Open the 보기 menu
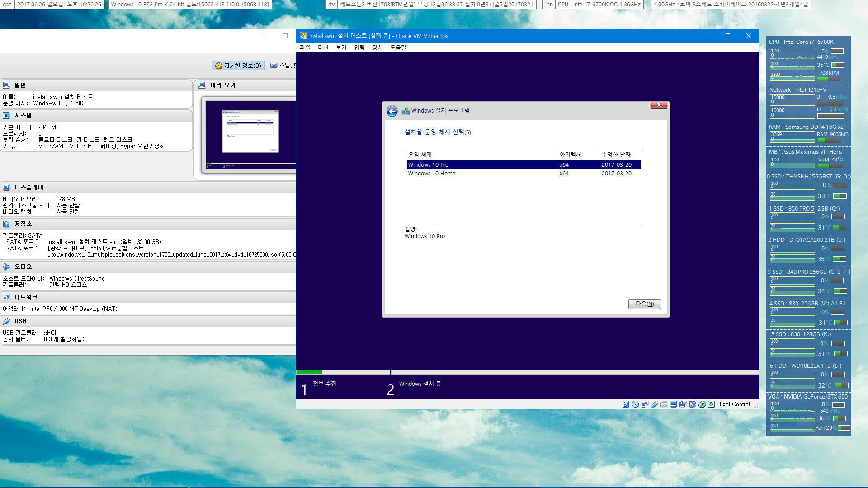 pos(341,47)
